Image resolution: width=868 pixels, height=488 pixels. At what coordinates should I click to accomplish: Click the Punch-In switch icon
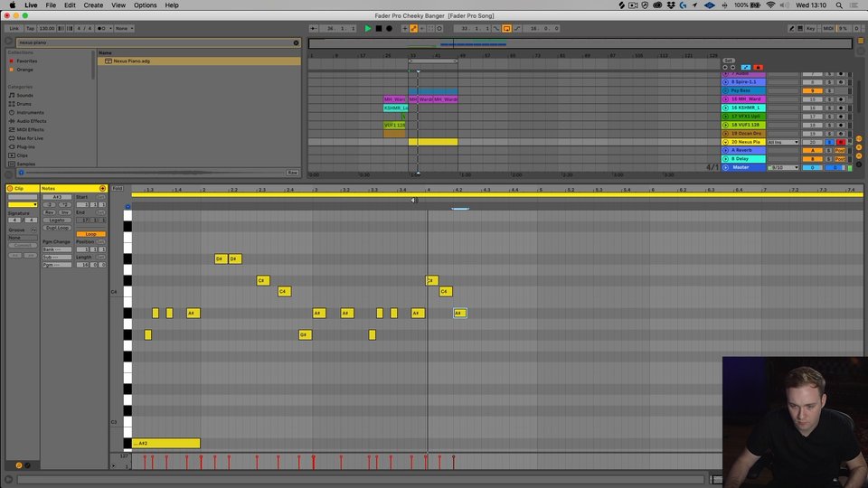[x=496, y=28]
